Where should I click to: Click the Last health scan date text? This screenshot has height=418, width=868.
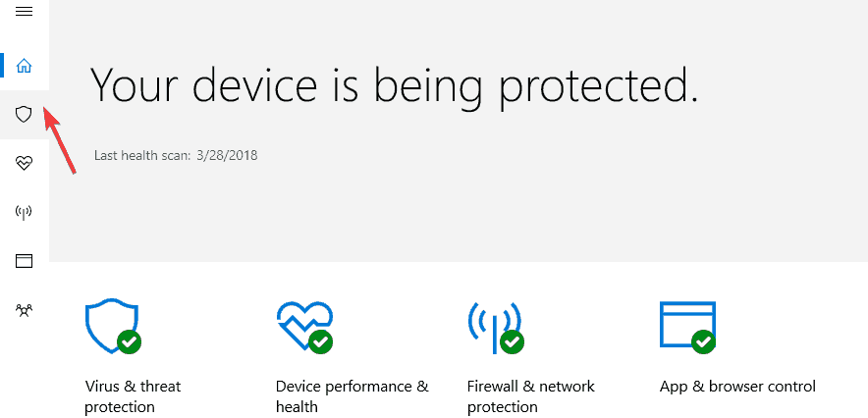coord(227,155)
